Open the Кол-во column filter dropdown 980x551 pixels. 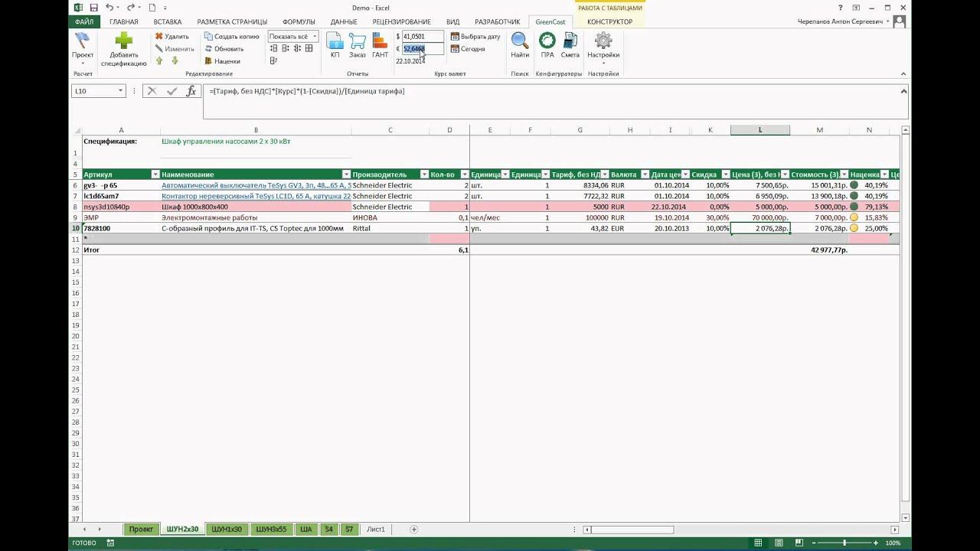[x=464, y=174]
